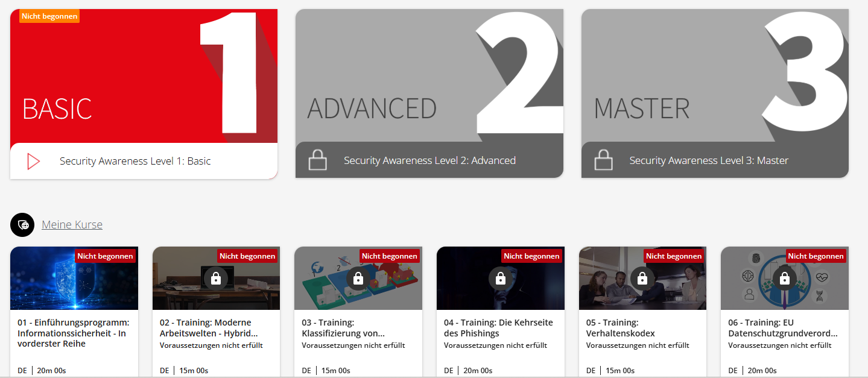Click the 01 - Einführungsprogramm: Informationssicherheit course title
Viewport: 868px width, 378px height.
click(74, 333)
